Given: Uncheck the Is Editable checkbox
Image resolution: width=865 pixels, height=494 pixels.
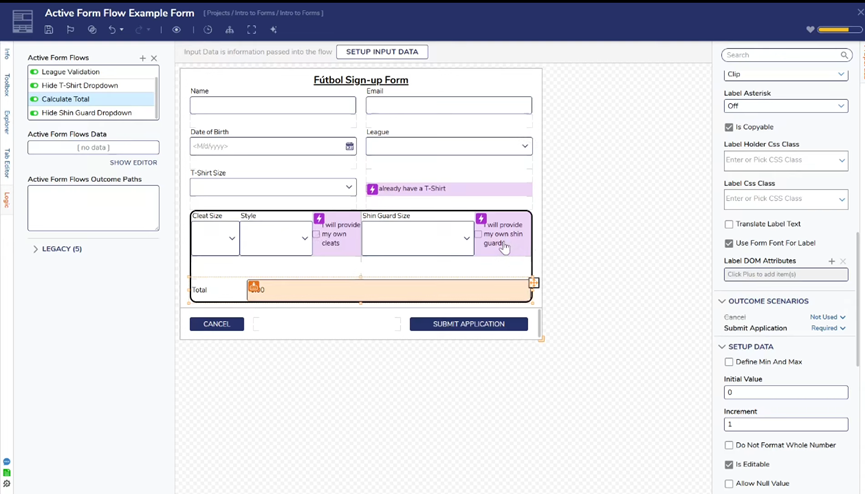Looking at the screenshot, I should [x=729, y=465].
